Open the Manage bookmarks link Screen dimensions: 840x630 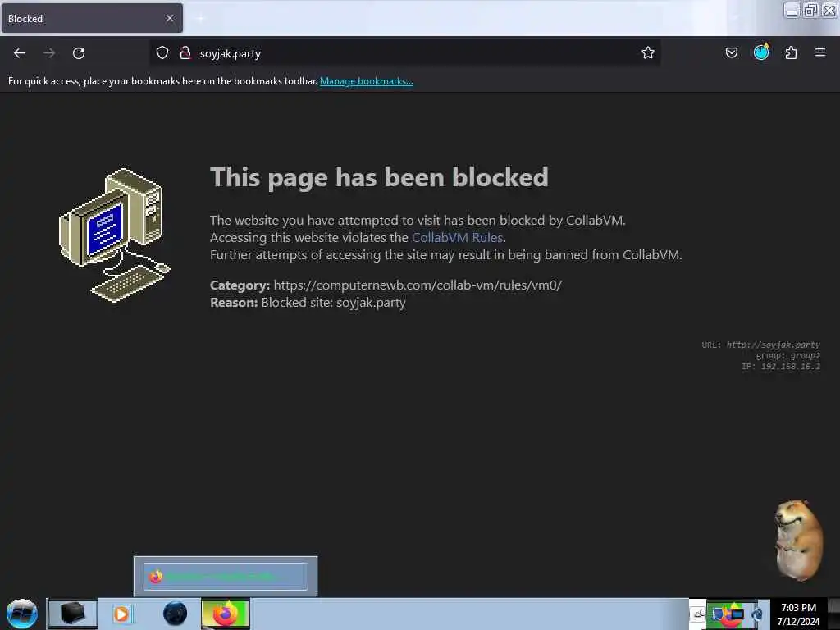tap(367, 81)
